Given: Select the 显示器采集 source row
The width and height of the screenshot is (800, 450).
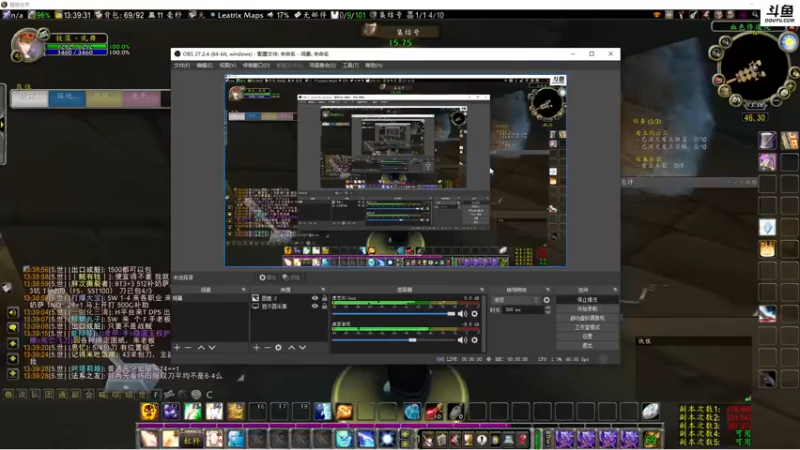Looking at the screenshot, I should [289, 306].
